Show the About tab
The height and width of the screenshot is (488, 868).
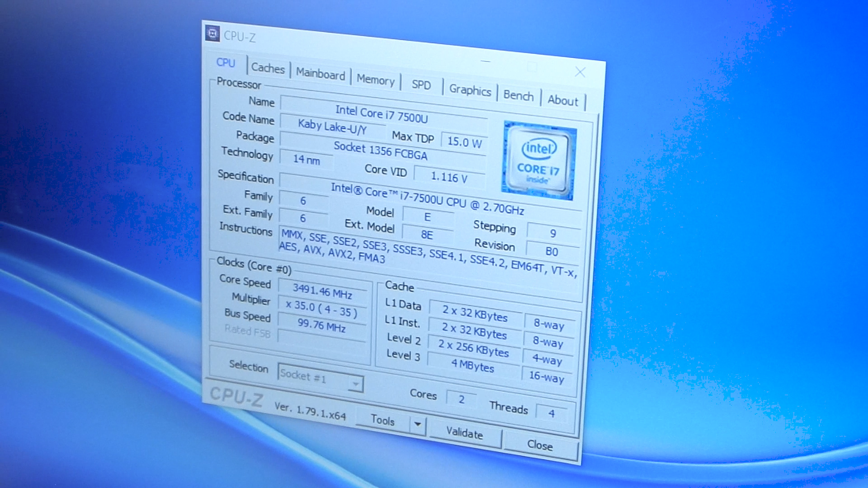563,100
